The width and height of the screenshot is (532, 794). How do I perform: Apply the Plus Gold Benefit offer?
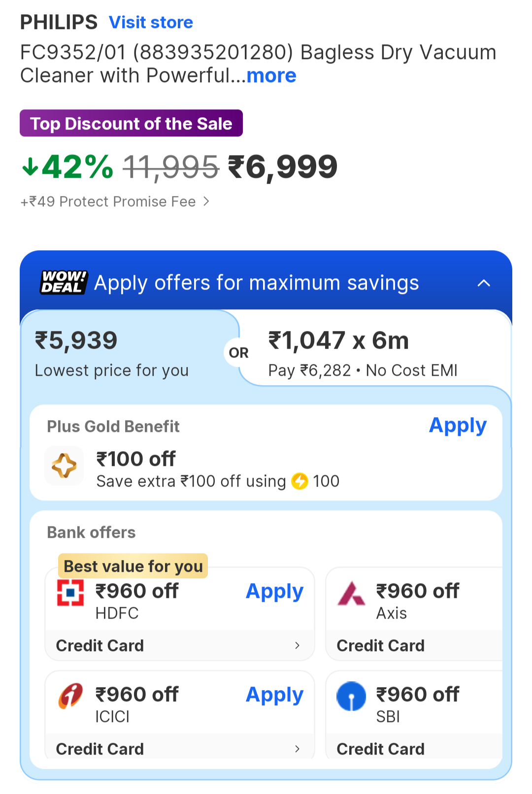coord(458,426)
